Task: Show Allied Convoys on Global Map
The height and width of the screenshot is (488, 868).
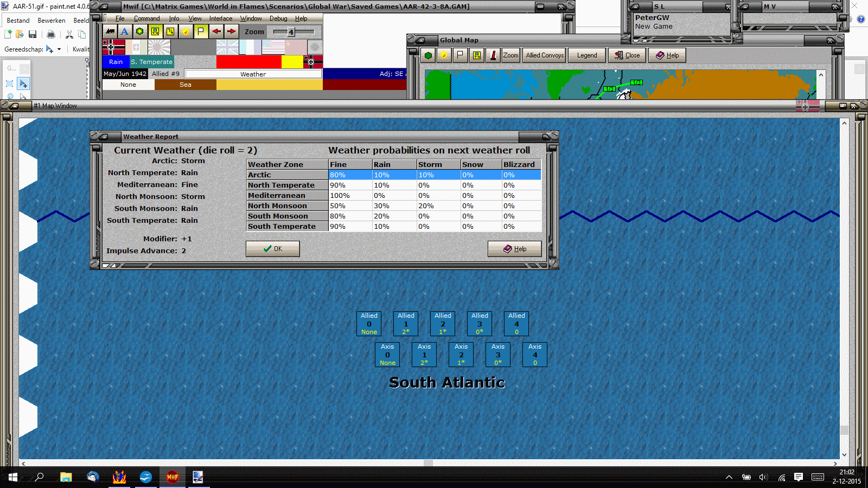Action: [x=545, y=55]
